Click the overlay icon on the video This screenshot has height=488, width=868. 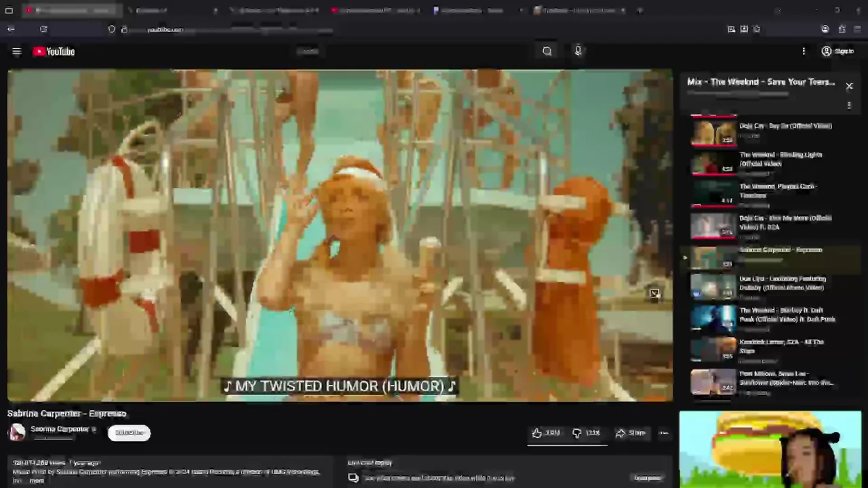pyautogui.click(x=654, y=294)
